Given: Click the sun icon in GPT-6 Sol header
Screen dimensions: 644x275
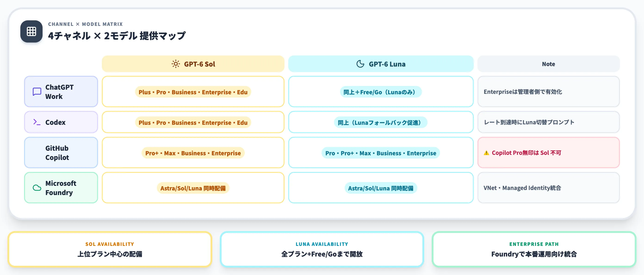Looking at the screenshot, I should 176,64.
